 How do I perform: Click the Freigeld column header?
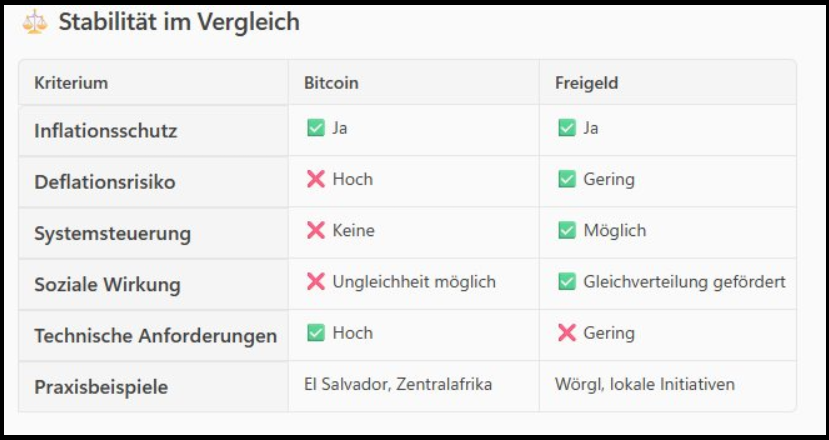coord(587,83)
